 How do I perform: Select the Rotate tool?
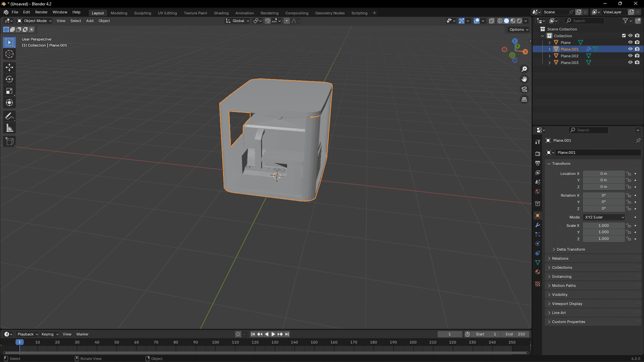9,79
